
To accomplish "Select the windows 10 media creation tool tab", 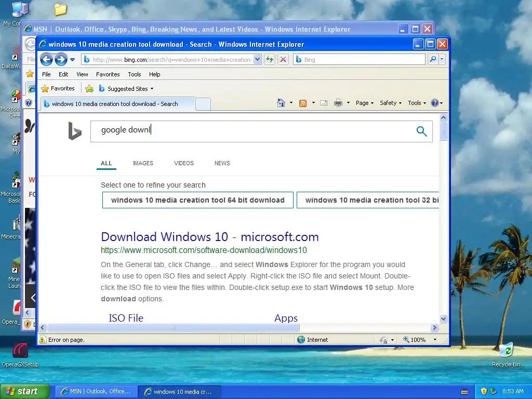I will (x=118, y=104).
